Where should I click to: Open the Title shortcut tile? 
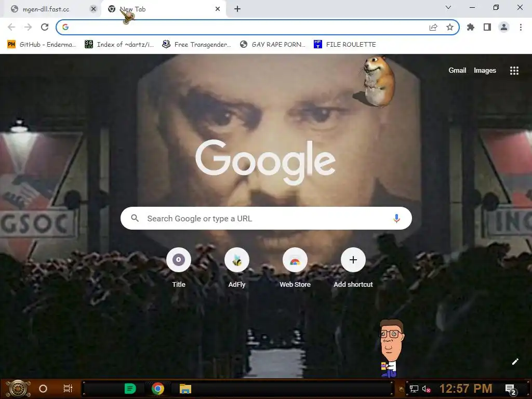coord(179,268)
